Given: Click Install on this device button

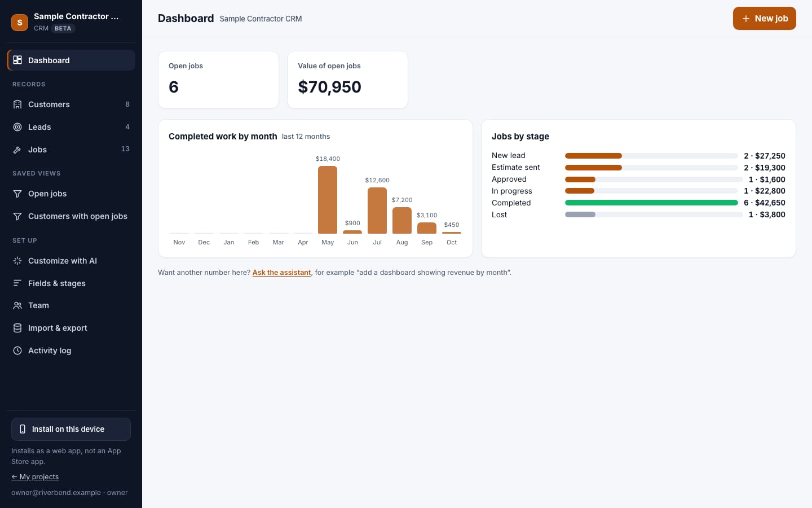Looking at the screenshot, I should [x=71, y=429].
